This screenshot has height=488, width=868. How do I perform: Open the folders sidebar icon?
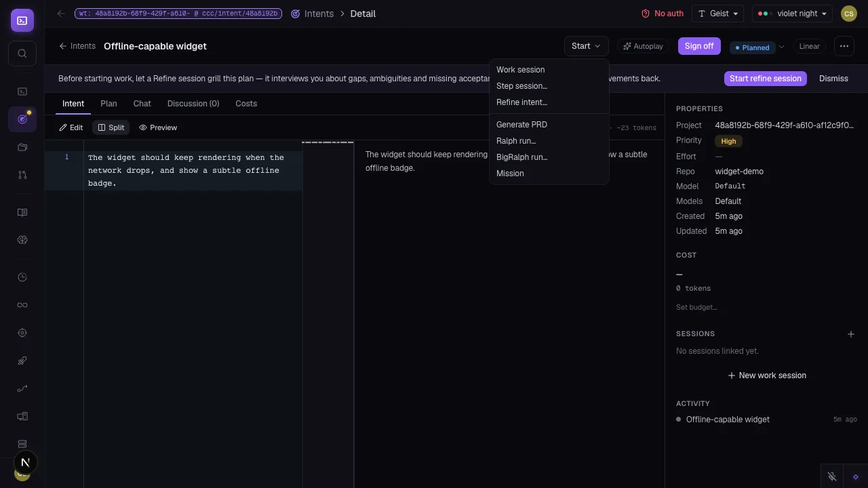(22, 147)
